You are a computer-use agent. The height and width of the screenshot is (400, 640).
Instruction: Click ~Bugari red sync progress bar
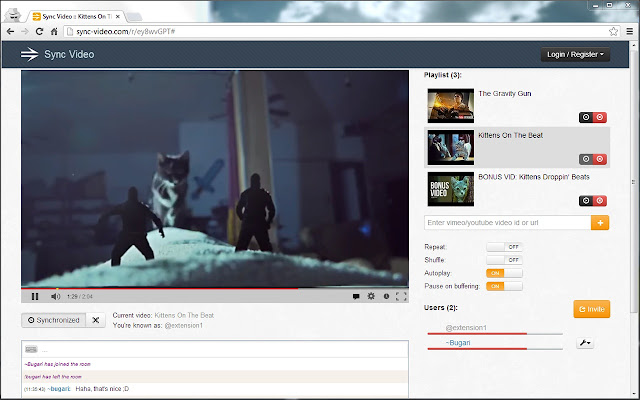495,349
